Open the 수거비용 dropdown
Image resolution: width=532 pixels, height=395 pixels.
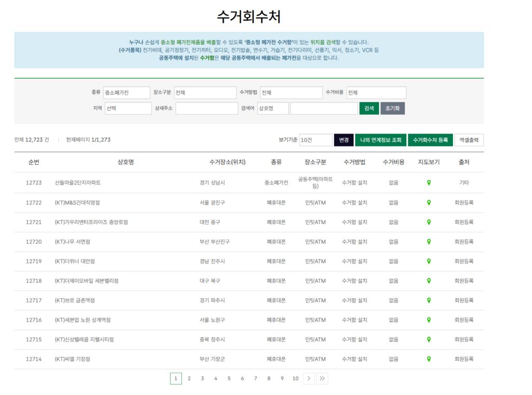click(x=376, y=93)
